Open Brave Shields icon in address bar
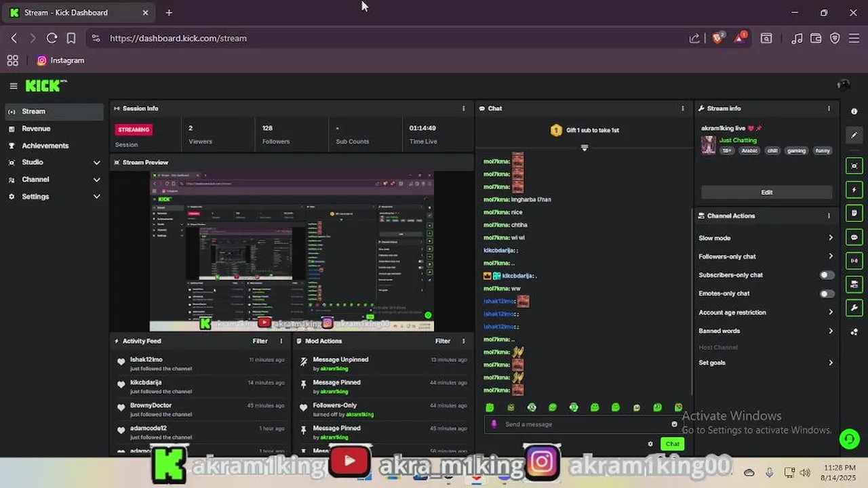This screenshot has height=488, width=868. [x=717, y=38]
